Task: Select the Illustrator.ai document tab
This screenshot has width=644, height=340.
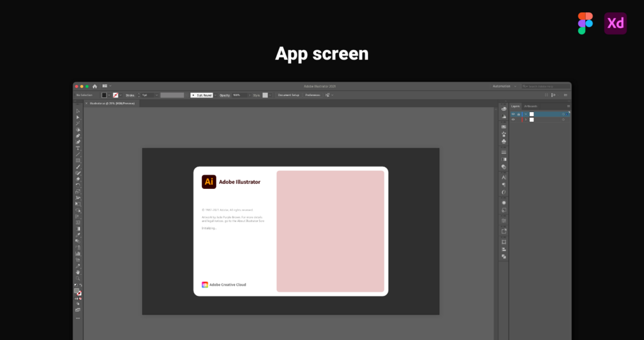Action: tap(112, 104)
